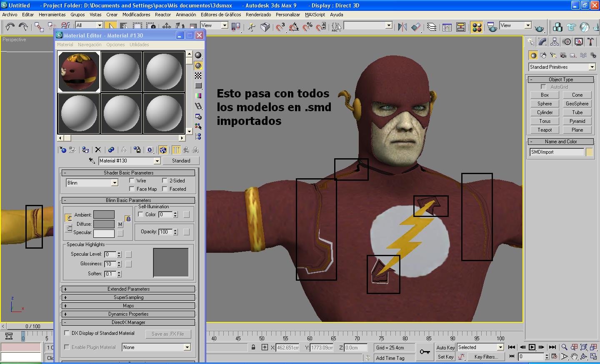Open the Specular color swatch
The height and width of the screenshot is (364, 600).
click(x=104, y=233)
